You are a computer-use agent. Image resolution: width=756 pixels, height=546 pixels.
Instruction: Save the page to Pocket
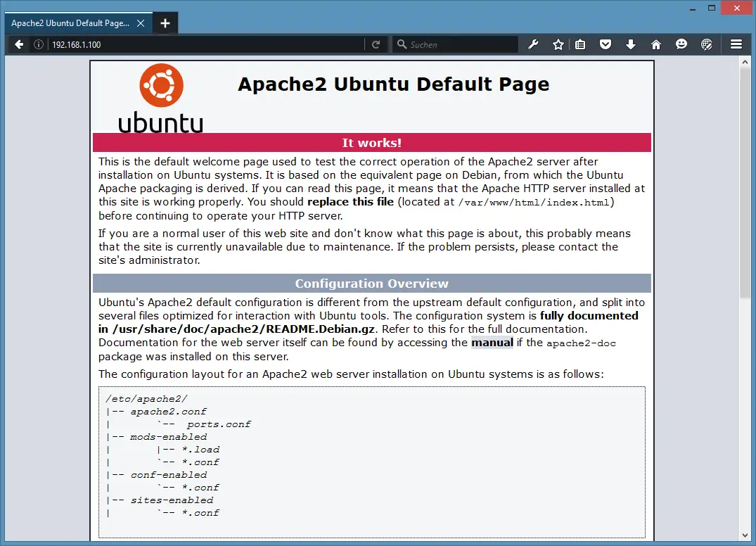(x=606, y=45)
